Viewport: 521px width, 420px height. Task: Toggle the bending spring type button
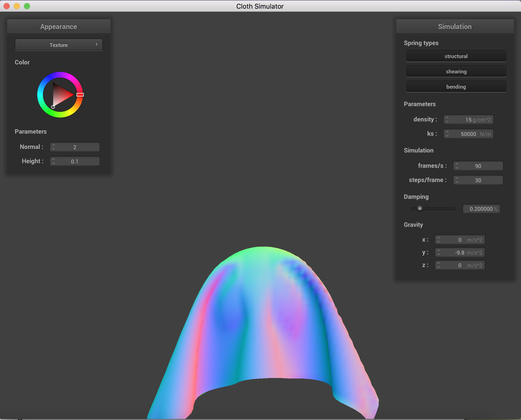(456, 87)
